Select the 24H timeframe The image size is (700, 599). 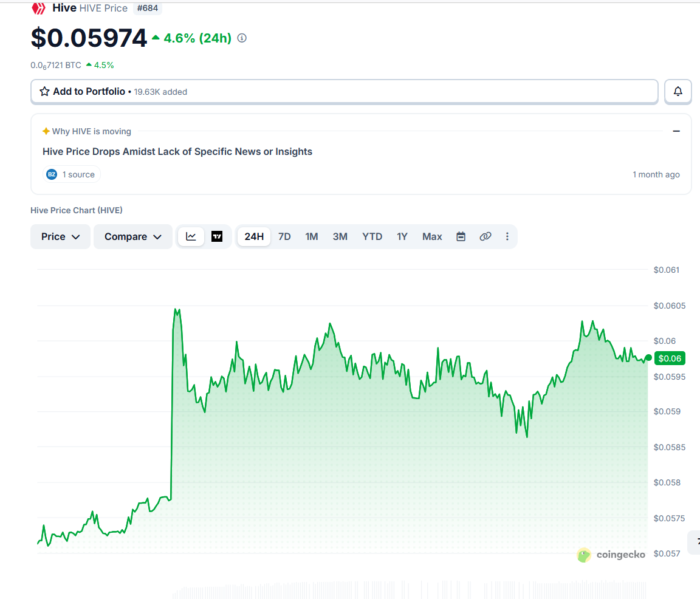pyautogui.click(x=254, y=236)
